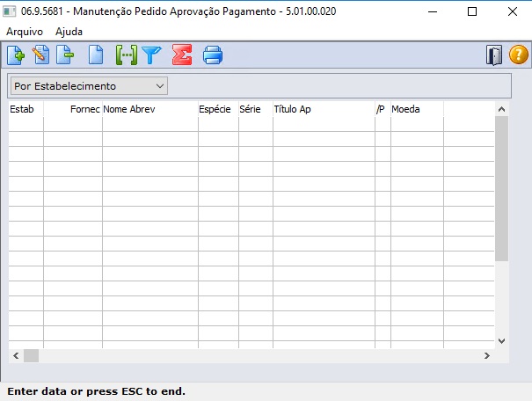Open the Ajuda menu
532x401 pixels.
tap(69, 32)
